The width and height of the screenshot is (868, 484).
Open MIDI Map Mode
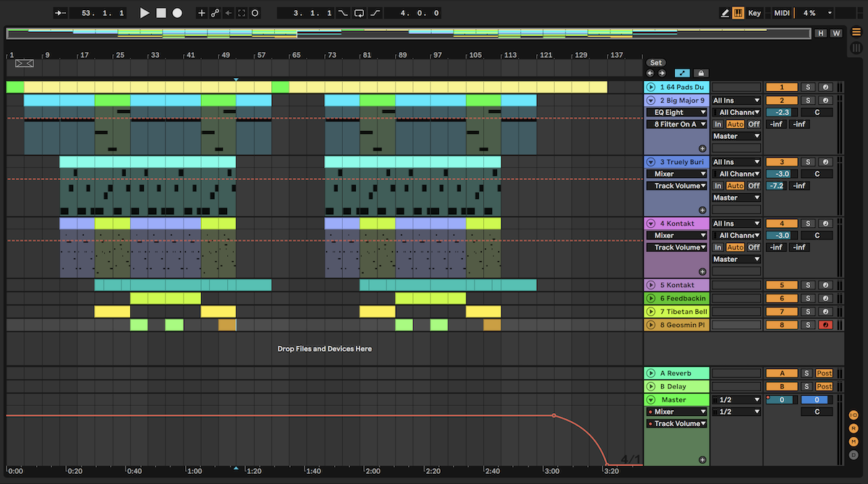pos(782,13)
